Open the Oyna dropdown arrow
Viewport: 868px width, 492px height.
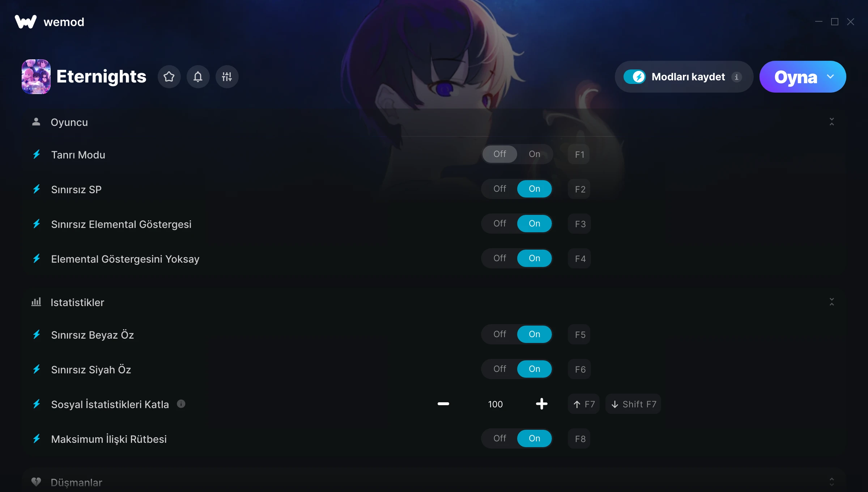(x=830, y=77)
